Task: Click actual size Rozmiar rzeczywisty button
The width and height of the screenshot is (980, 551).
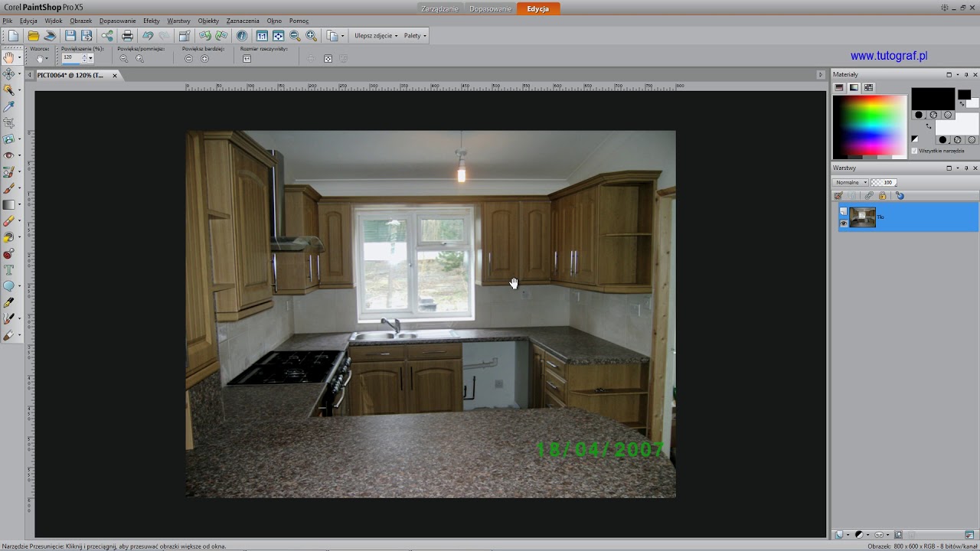Action: pyautogui.click(x=247, y=59)
